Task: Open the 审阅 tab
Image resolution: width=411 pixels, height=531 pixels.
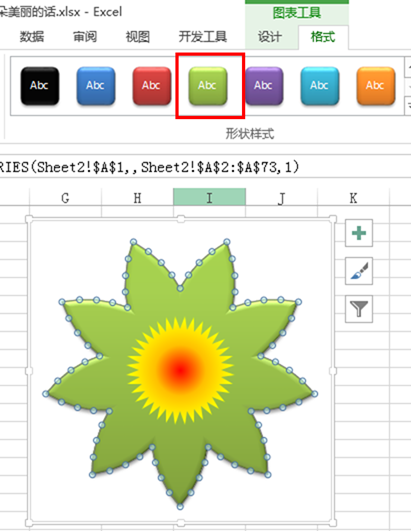Action: (85, 37)
